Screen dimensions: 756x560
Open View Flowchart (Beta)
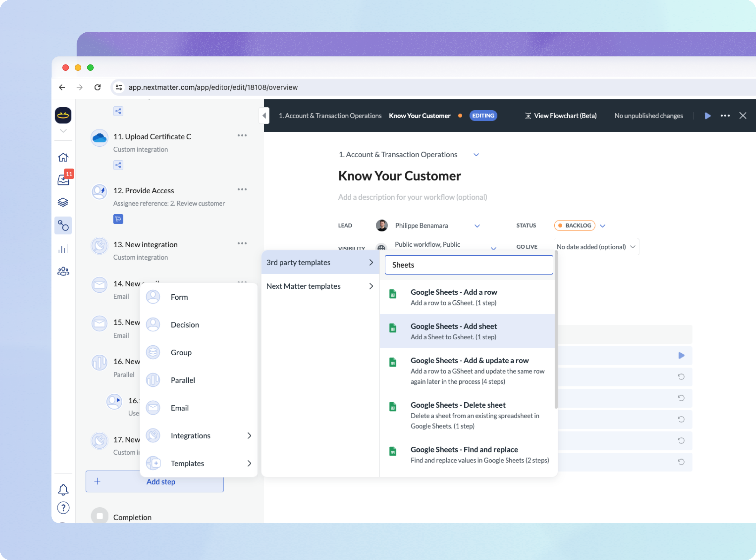[561, 116]
